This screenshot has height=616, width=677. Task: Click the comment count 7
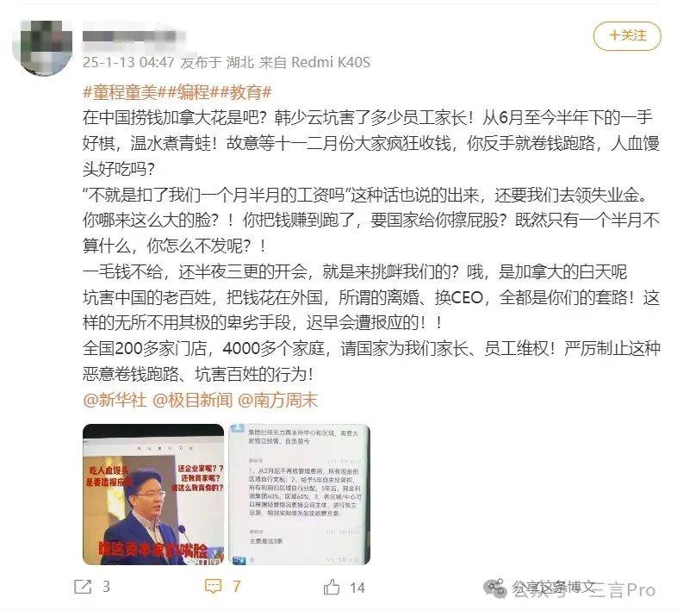(236, 586)
